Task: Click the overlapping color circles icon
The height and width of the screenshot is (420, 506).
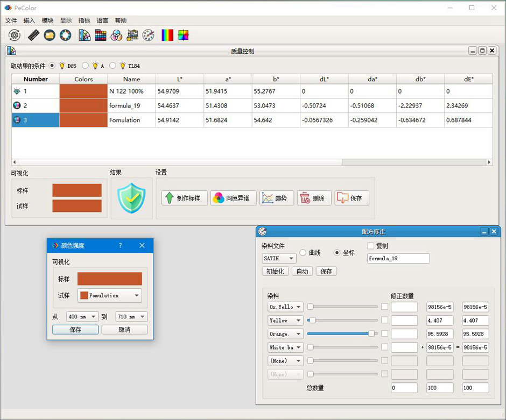Action: (x=116, y=35)
